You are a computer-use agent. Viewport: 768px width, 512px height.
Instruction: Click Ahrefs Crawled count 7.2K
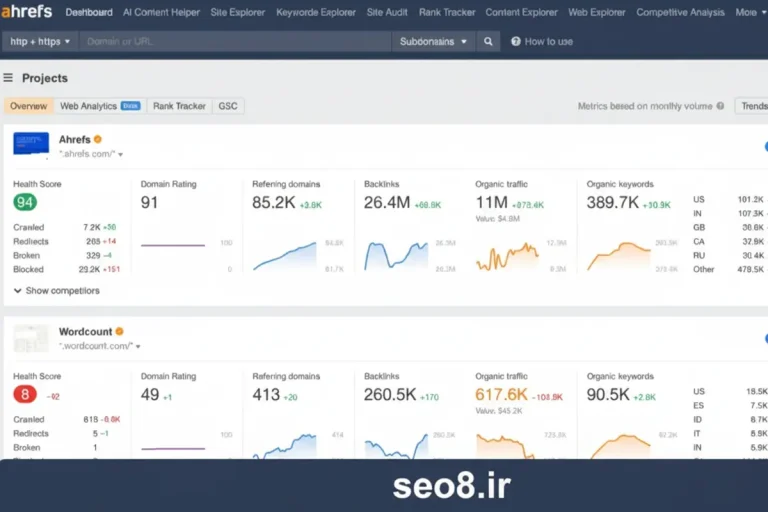click(92, 227)
